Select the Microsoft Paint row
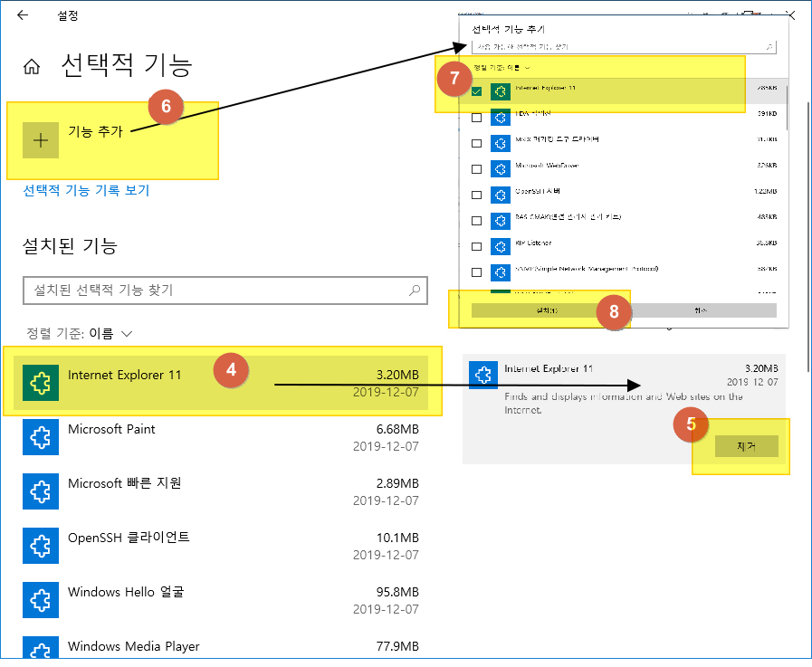Screen dimensions: 812x667 pyautogui.click(x=221, y=437)
